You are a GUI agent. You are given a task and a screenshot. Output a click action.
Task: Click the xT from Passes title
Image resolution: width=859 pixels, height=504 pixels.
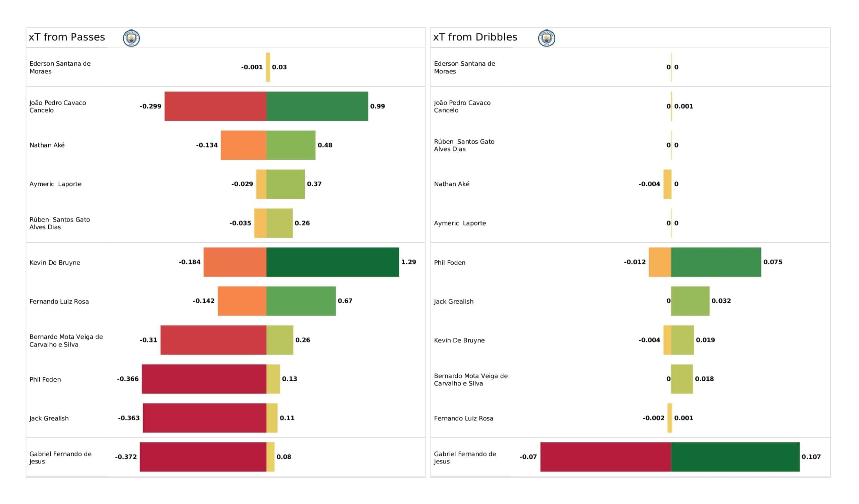tap(67, 37)
